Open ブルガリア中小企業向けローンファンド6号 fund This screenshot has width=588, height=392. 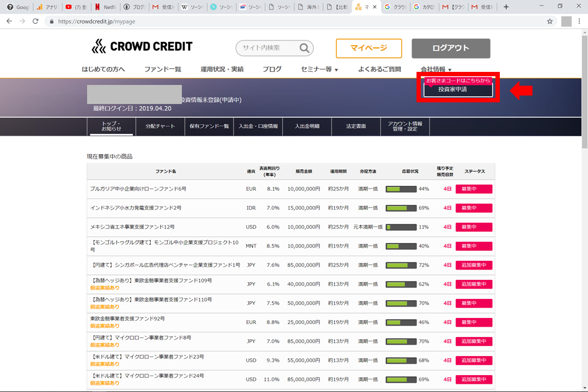[x=138, y=189]
